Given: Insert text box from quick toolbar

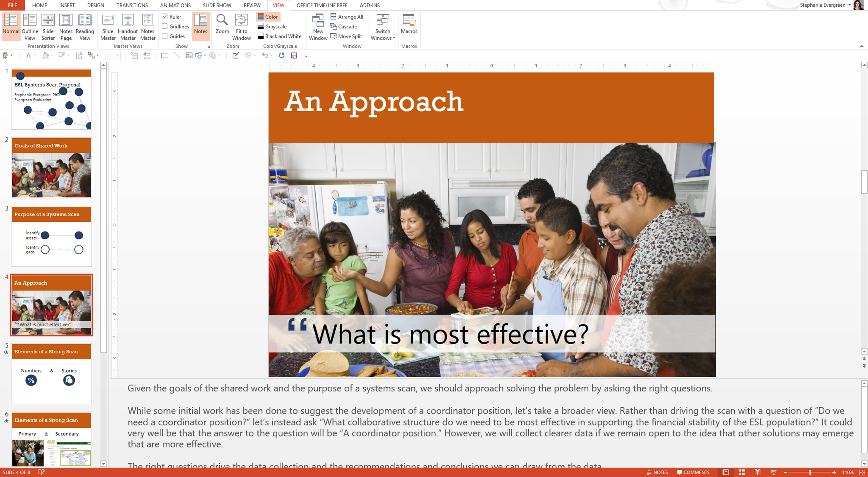Looking at the screenshot, I should point(189,56).
